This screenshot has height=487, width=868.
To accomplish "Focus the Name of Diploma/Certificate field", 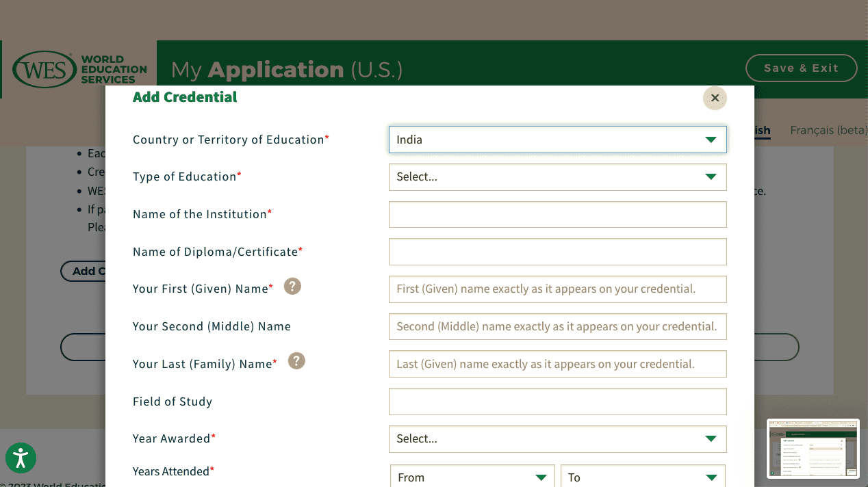I will pyautogui.click(x=557, y=252).
